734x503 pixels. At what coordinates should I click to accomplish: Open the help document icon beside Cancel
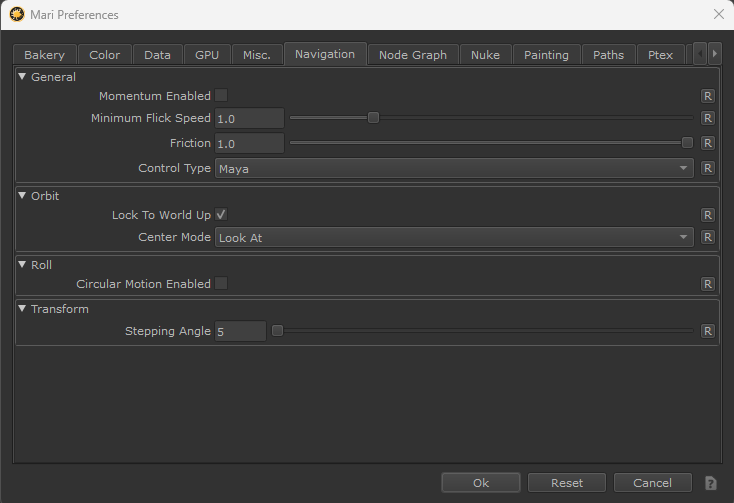point(711,483)
